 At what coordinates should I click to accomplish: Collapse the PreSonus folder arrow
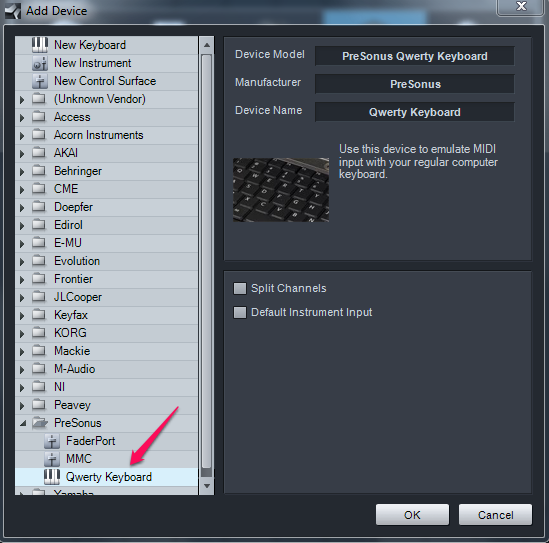pyautogui.click(x=23, y=423)
